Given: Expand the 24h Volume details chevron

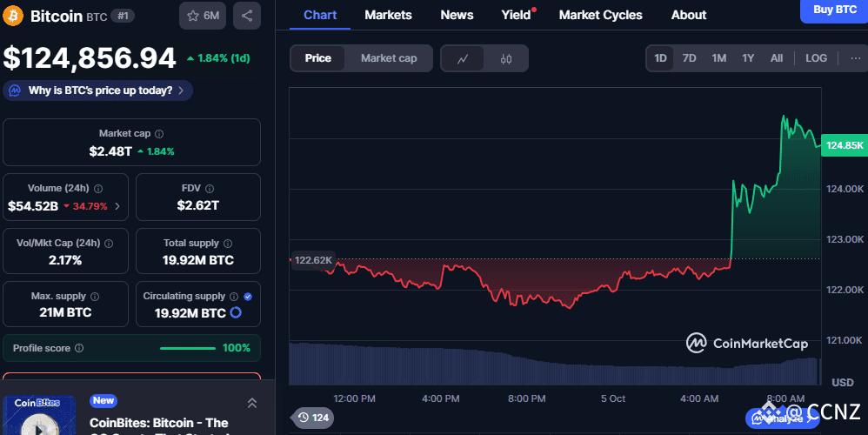Looking at the screenshot, I should 117,206.
